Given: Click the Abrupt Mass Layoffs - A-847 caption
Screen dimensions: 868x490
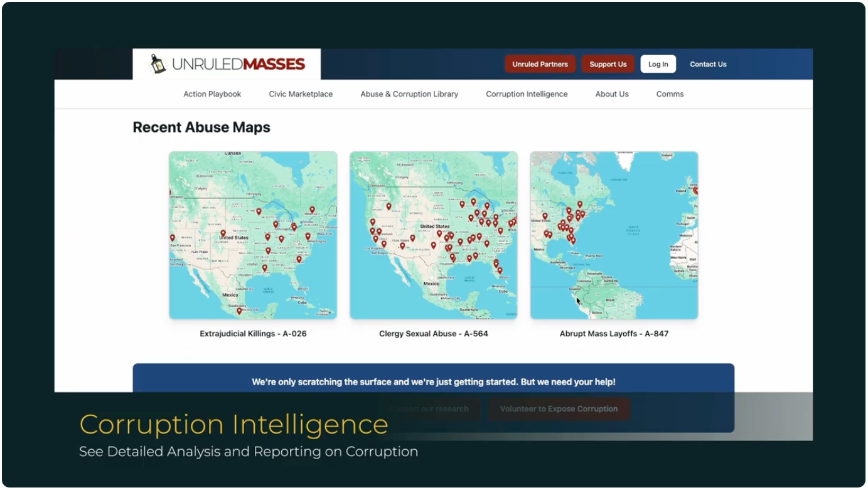Looking at the screenshot, I should 614,334.
